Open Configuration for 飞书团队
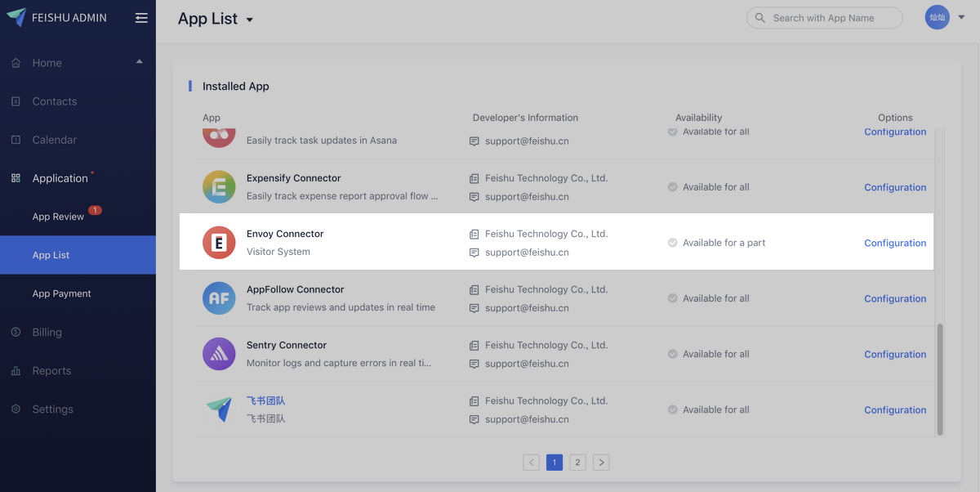The height and width of the screenshot is (492, 980). 895,409
